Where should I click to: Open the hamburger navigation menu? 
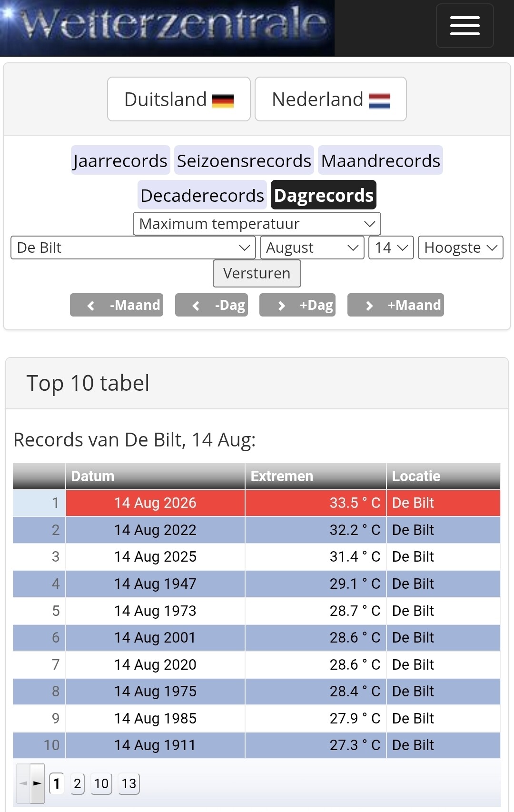(465, 26)
